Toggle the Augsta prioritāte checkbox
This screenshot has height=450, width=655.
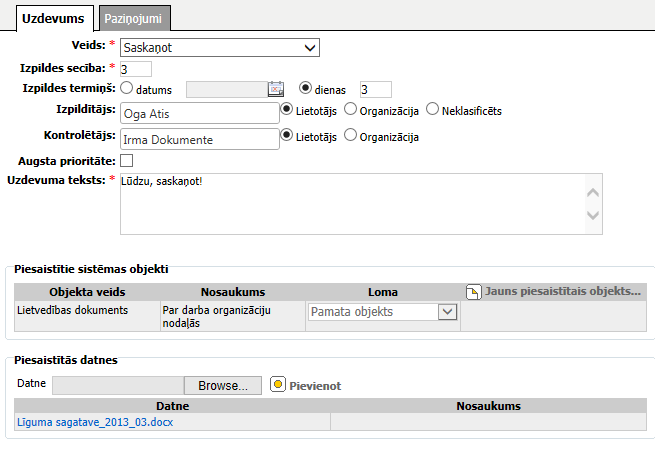click(126, 160)
